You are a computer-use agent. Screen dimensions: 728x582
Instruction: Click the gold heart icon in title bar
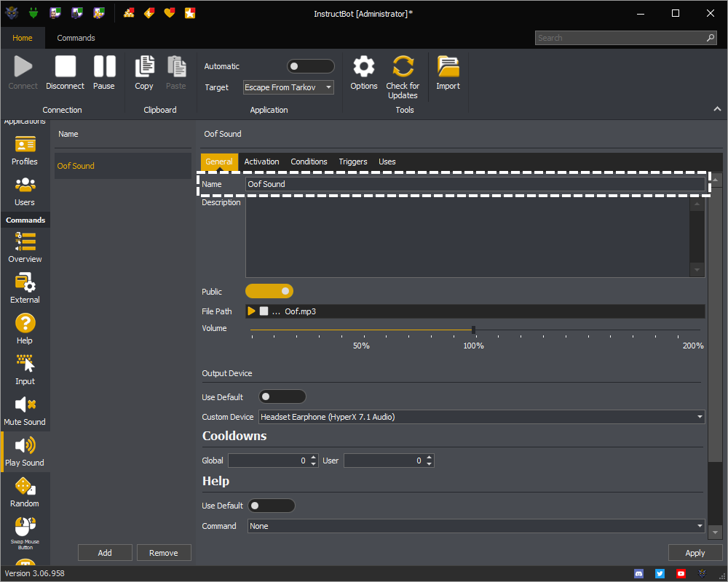(x=170, y=13)
